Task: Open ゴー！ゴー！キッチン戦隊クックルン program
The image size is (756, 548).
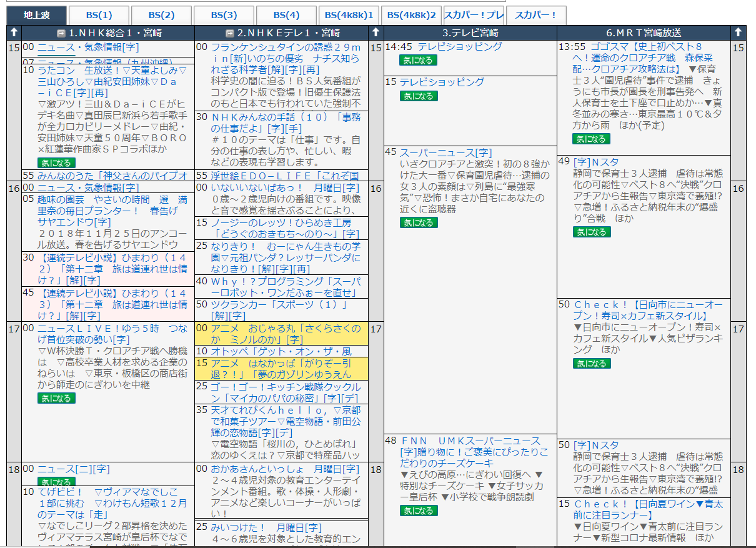Action: [x=286, y=392]
